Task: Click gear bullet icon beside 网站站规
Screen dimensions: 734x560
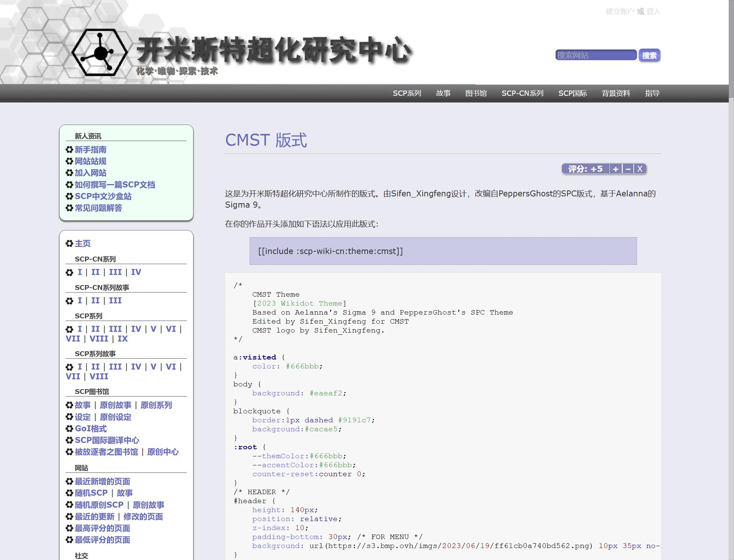Action: (x=69, y=161)
